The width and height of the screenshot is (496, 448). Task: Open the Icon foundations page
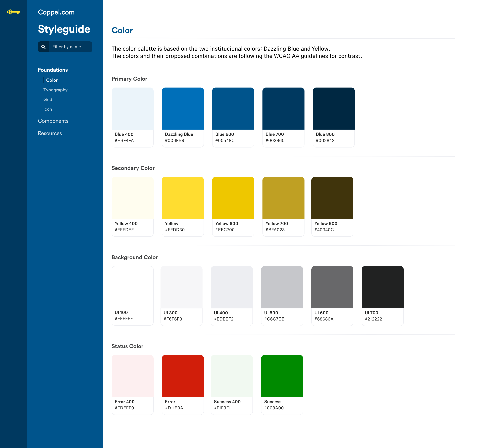pyautogui.click(x=48, y=109)
